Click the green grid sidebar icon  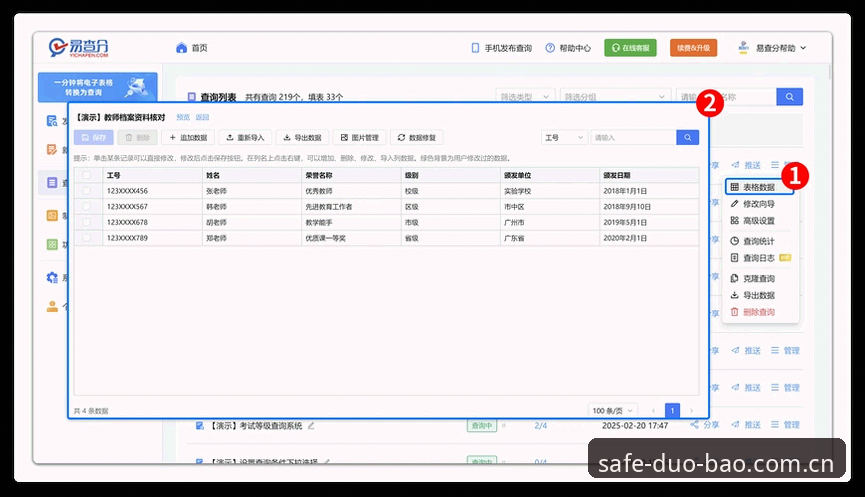pyautogui.click(x=52, y=244)
